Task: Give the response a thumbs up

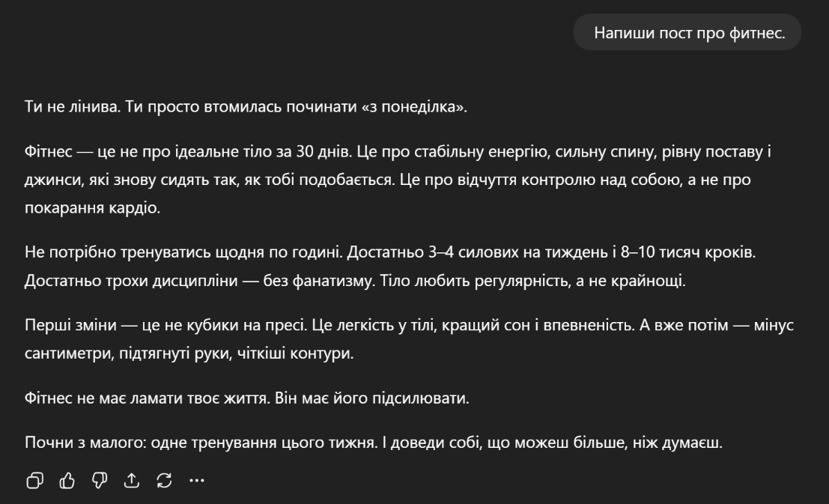Action: pyautogui.click(x=67, y=481)
